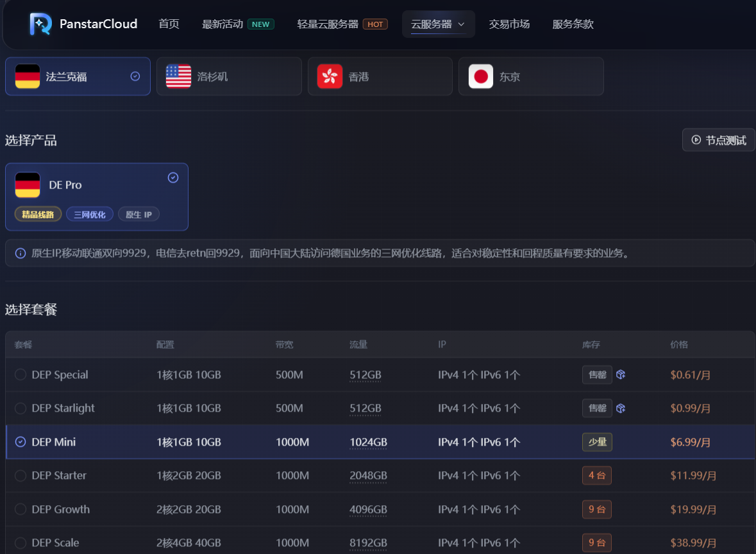
Task: Click the 8192GB traffic value
Action: click(368, 543)
